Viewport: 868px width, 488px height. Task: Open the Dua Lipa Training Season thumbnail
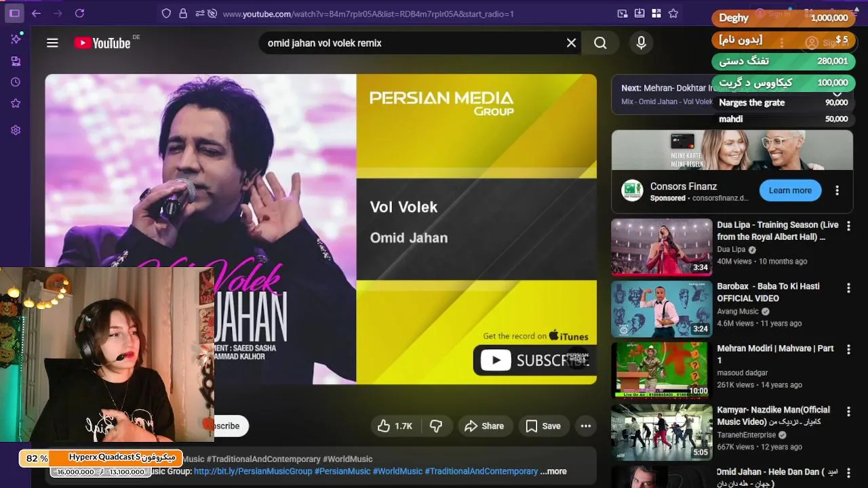(662, 247)
